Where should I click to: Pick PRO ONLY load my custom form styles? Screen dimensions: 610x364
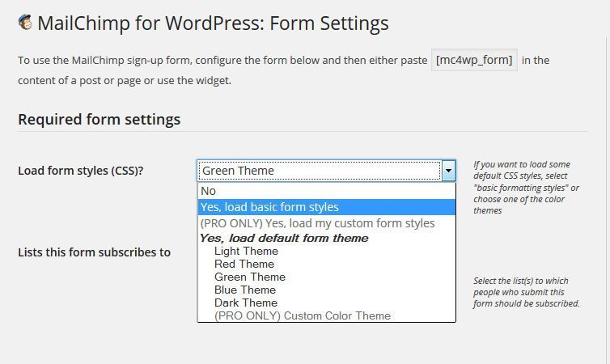(326, 223)
